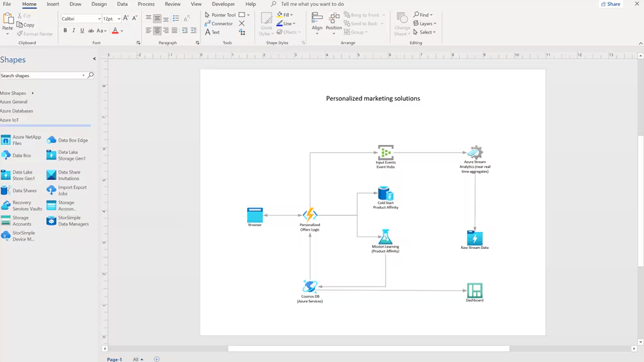This screenshot has height=362, width=644.
Task: Select the Pointer Tool
Action: [x=220, y=15]
